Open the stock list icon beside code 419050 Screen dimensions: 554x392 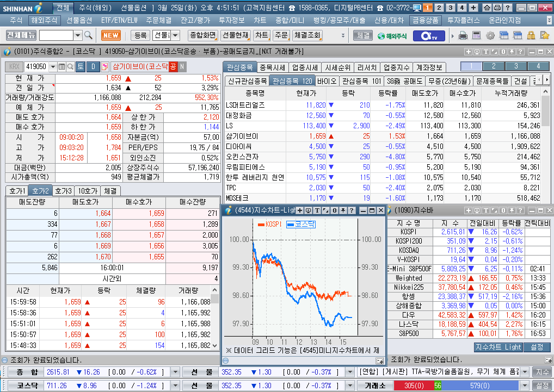click(x=62, y=67)
